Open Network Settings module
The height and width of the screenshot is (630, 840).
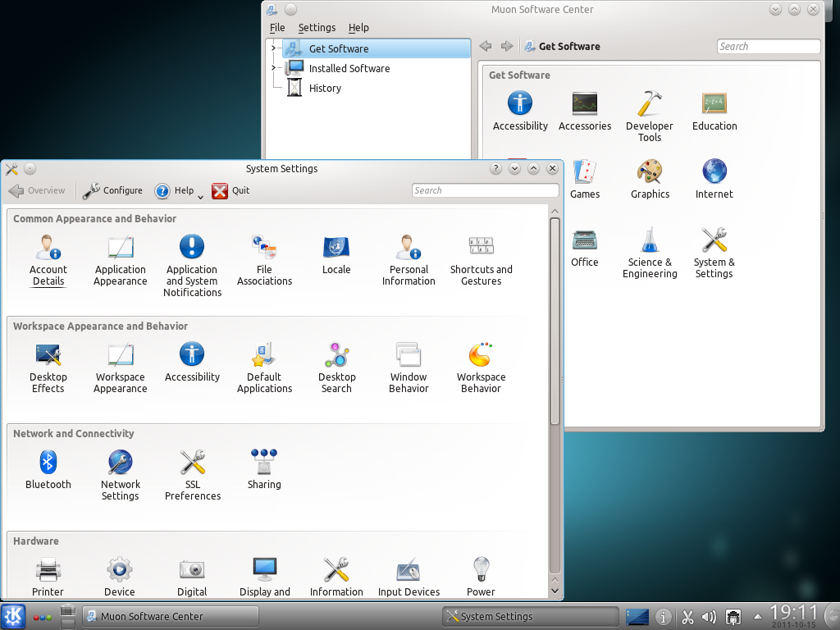coord(120,476)
